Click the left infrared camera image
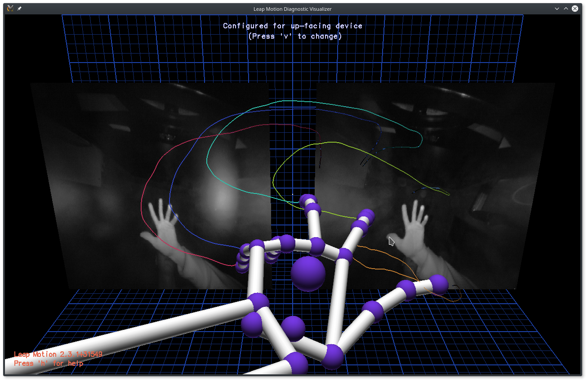 [151, 185]
